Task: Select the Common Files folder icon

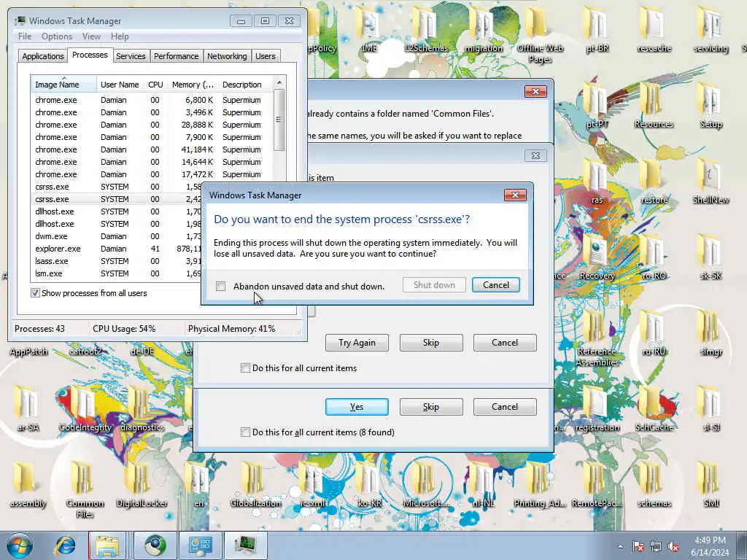Action: (x=85, y=489)
